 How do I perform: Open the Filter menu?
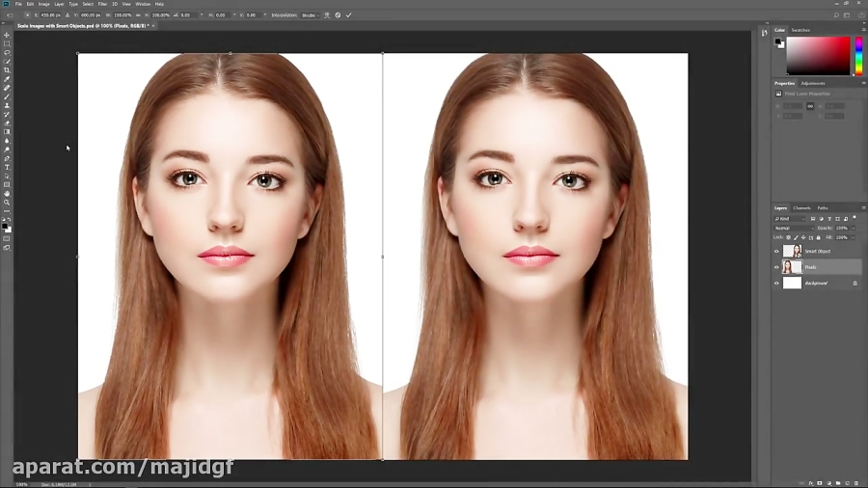tap(102, 4)
